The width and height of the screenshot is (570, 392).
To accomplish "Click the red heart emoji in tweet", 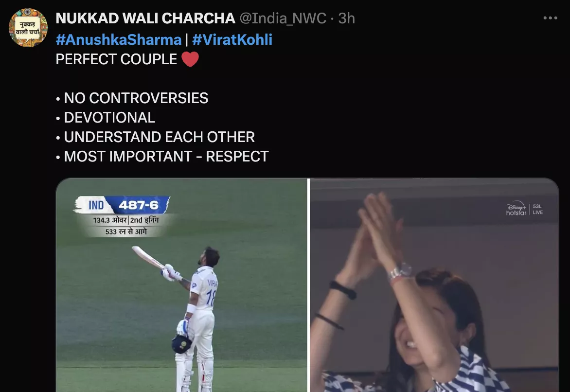I will pos(190,59).
